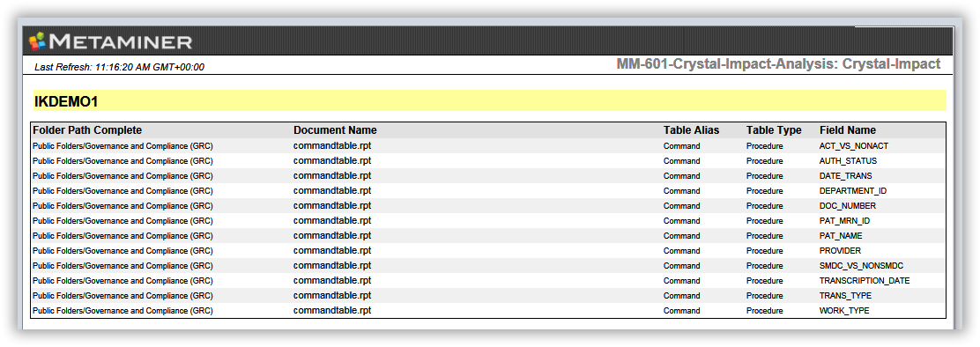Select the SMDC_VS_NONSMDC field name
The width and height of the screenshot is (980, 347).
861,266
